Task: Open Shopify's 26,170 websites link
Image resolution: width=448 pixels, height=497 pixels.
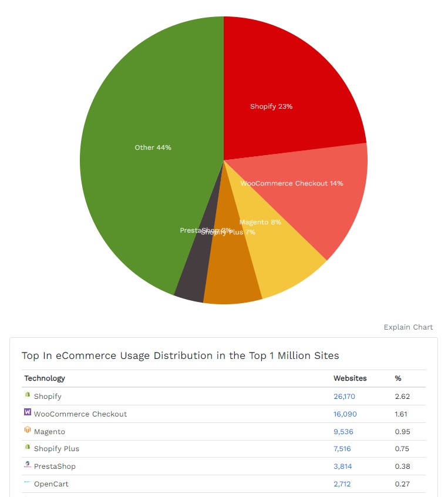Action: point(344,397)
